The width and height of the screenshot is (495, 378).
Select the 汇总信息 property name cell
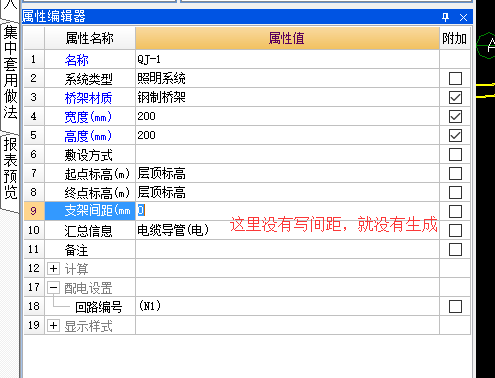tap(90, 231)
